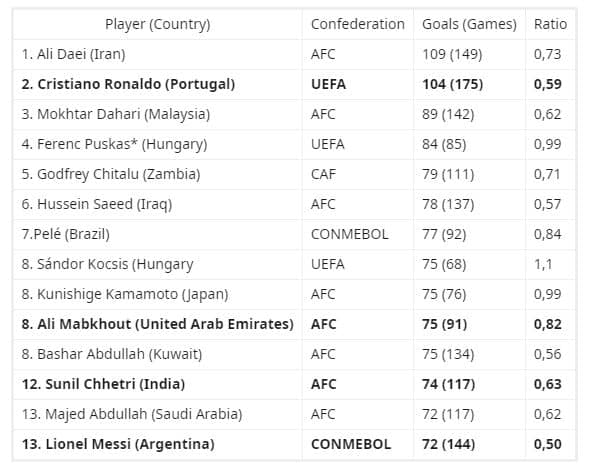Viewport: 589px width, 468px height.
Task: Select the Ali Daei (Iran) row
Action: [x=294, y=54]
